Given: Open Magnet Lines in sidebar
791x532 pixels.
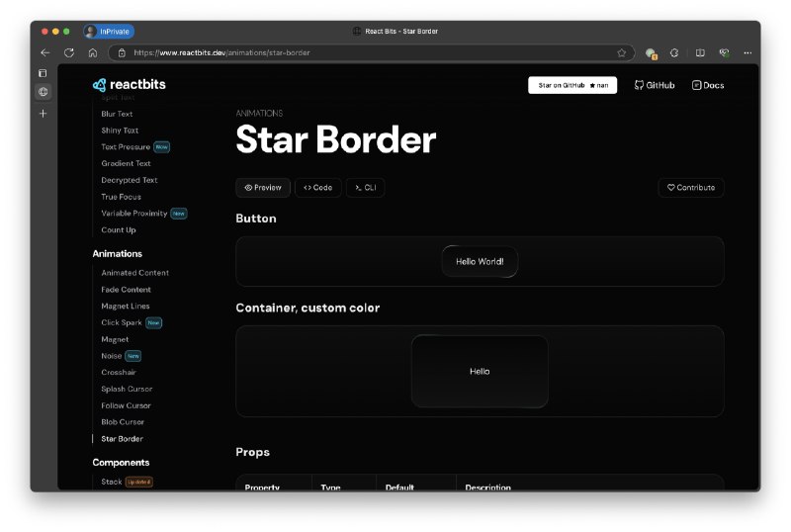Looking at the screenshot, I should [x=126, y=307].
